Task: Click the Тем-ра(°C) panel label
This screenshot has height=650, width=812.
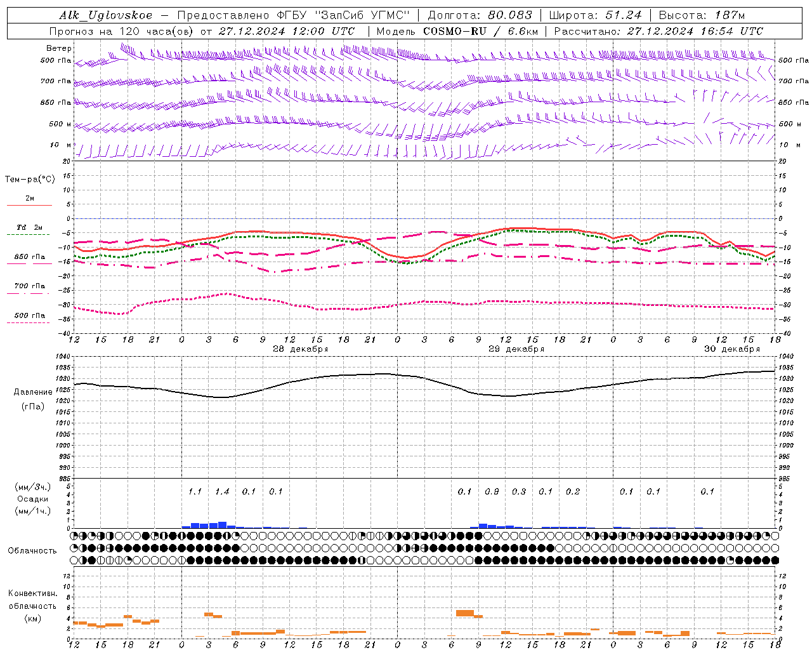Action: tap(30, 180)
